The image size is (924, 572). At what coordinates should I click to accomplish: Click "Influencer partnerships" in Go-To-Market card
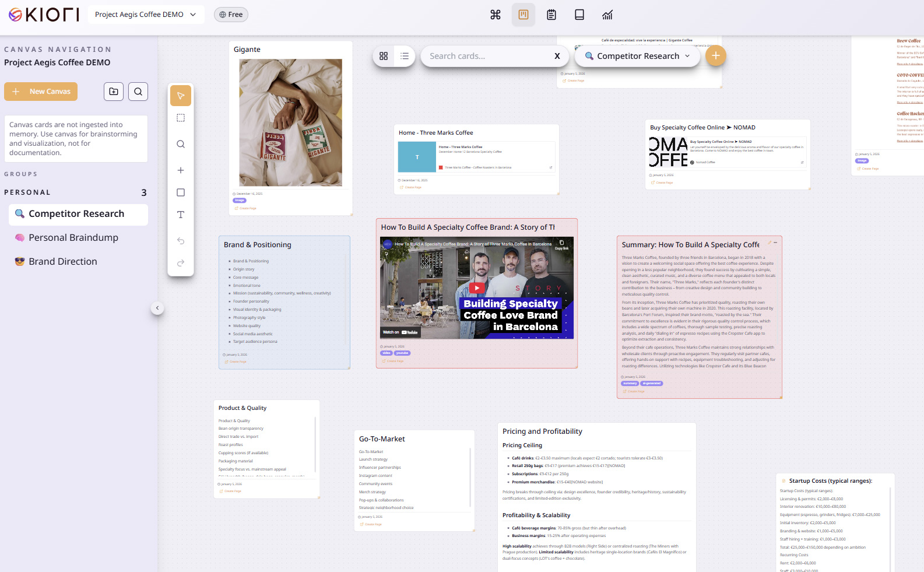click(380, 468)
